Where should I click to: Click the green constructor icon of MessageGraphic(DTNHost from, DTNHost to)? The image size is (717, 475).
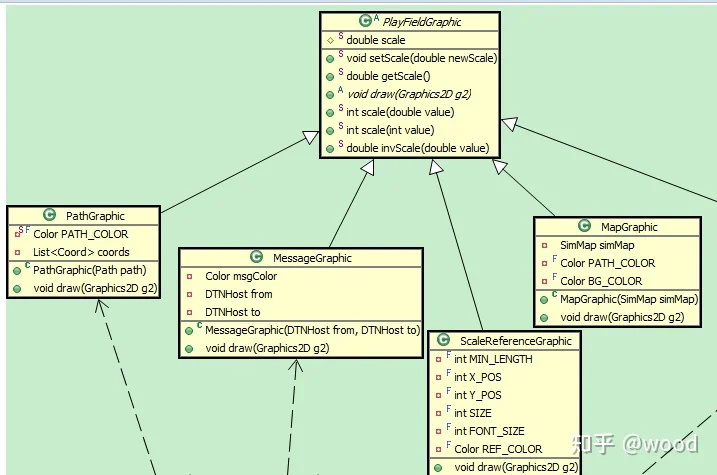[x=189, y=331]
